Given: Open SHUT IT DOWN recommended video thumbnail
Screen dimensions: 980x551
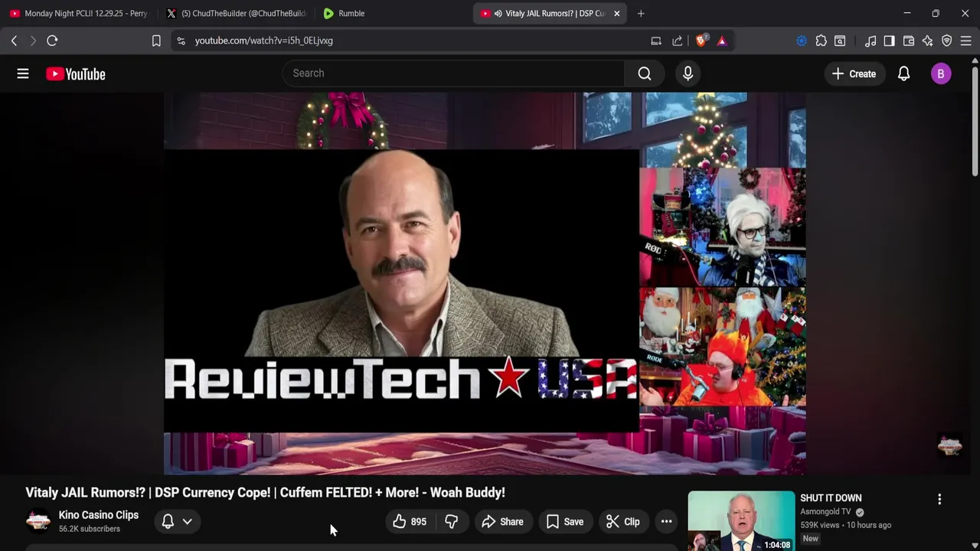Looking at the screenshot, I should tap(741, 521).
